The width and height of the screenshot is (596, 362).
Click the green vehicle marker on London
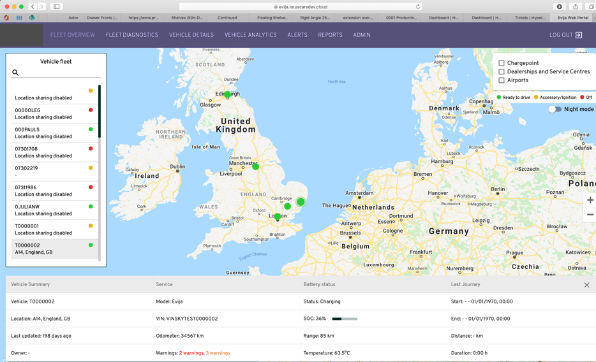(277, 217)
